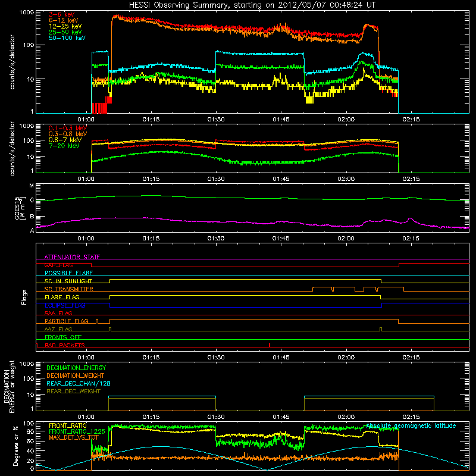Select the POSSIBLE_FLARE flag label

coord(68,273)
